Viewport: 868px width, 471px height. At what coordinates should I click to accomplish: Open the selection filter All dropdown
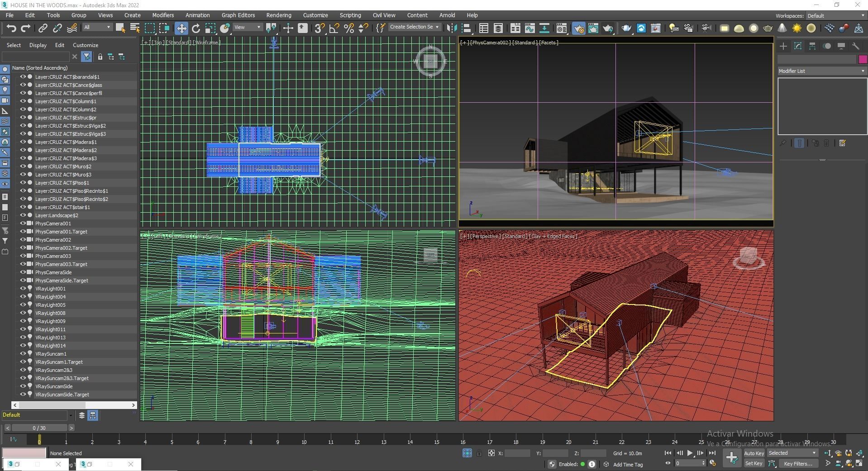(x=97, y=27)
